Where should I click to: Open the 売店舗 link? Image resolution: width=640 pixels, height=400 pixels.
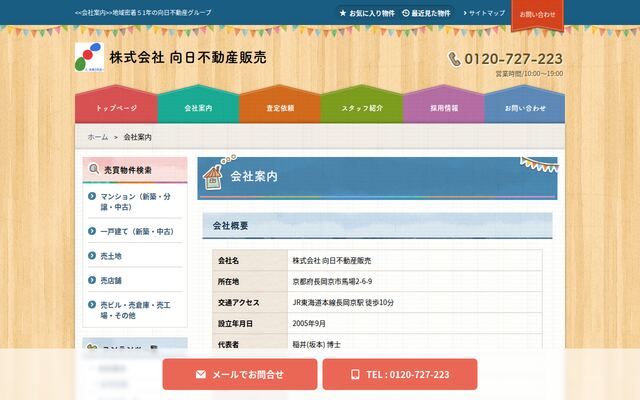click(x=111, y=280)
